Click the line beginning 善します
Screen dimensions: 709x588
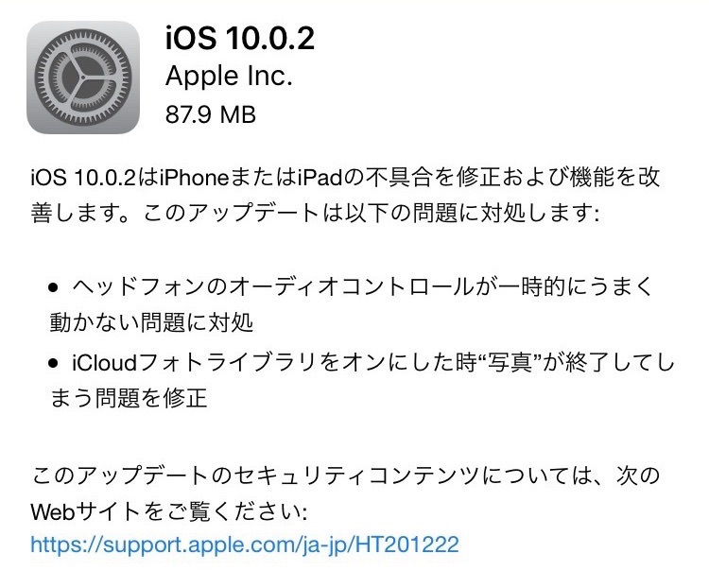315,213
